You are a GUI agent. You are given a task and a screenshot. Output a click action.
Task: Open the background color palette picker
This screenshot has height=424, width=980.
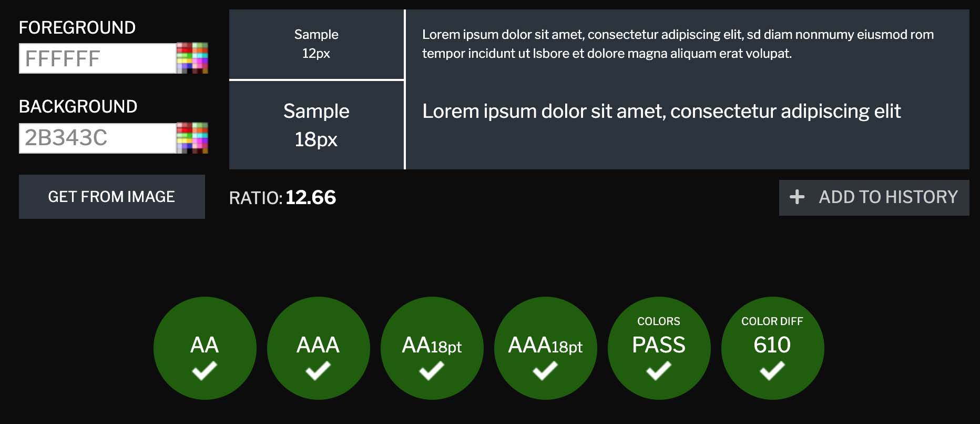coord(192,138)
